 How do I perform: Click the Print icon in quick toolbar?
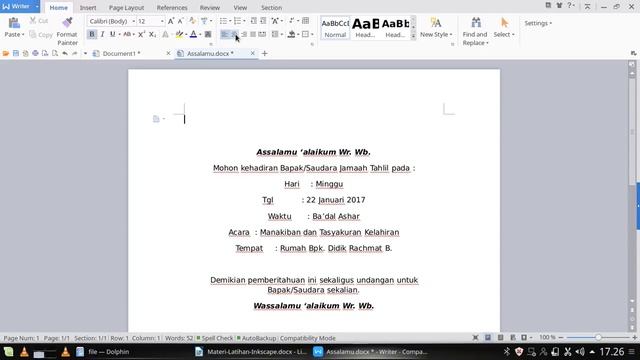pyautogui.click(x=35, y=53)
